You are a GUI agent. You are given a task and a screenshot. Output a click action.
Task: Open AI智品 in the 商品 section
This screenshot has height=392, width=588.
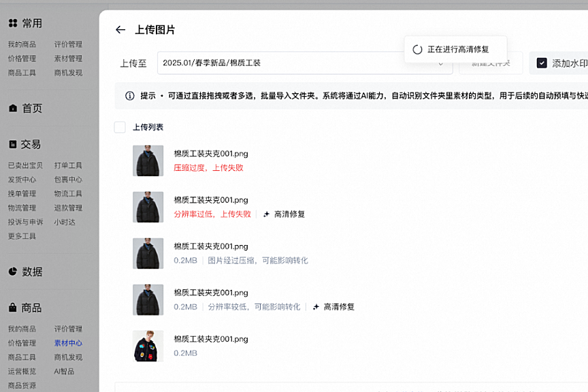[x=66, y=372]
